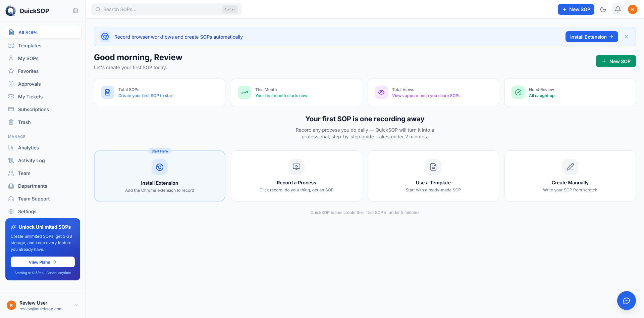Screen dimensions: 644x318
Task: Open notifications bell icon
Action: tap(618, 9)
